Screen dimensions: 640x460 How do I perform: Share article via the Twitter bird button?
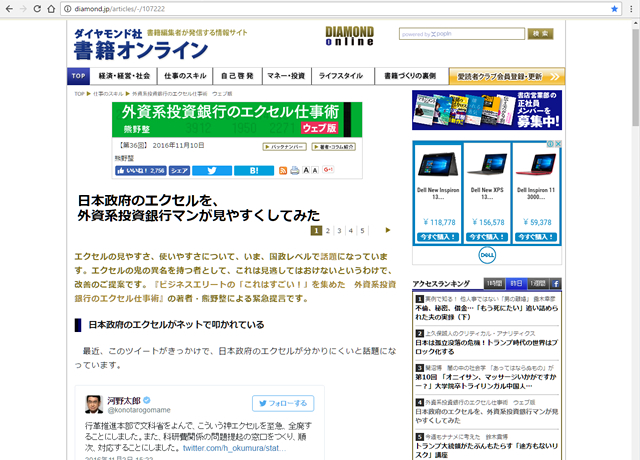coord(212,171)
